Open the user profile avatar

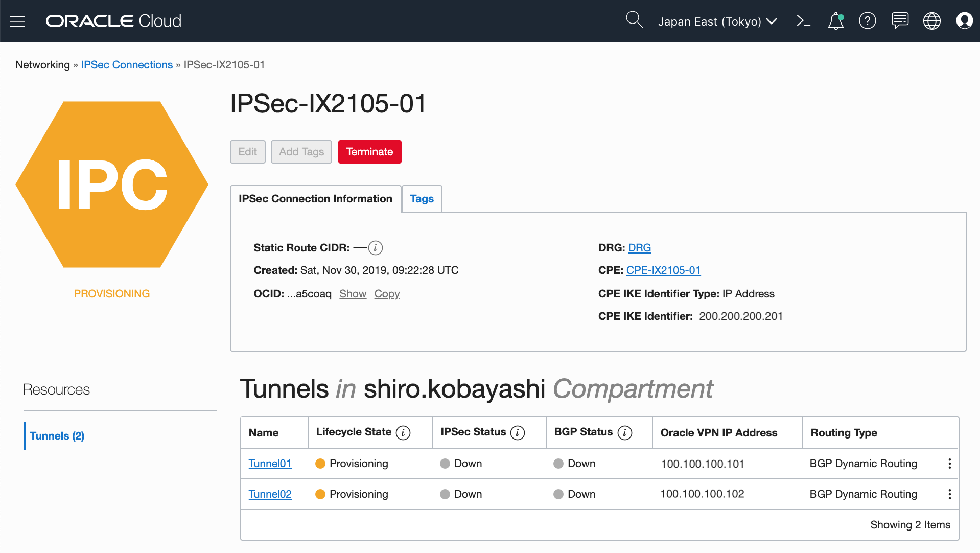coord(964,21)
